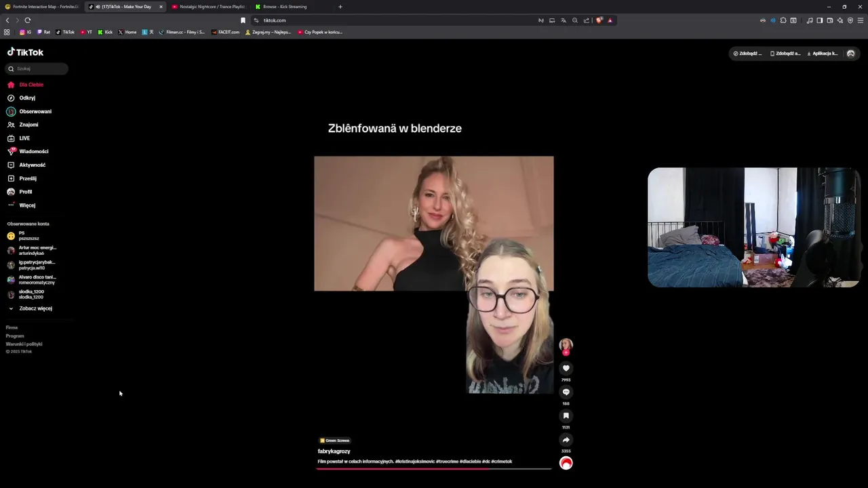Expand Warunki i polityki footer section
This screenshot has height=488, width=868.
point(24,344)
